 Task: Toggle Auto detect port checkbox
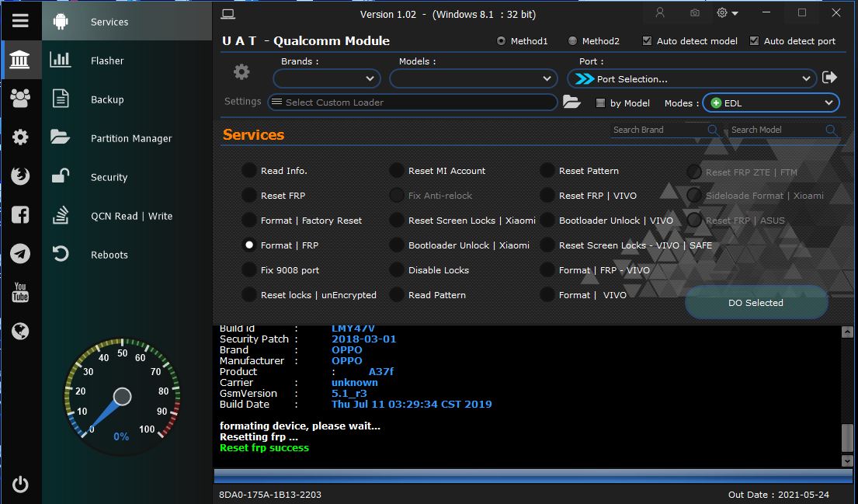point(754,41)
